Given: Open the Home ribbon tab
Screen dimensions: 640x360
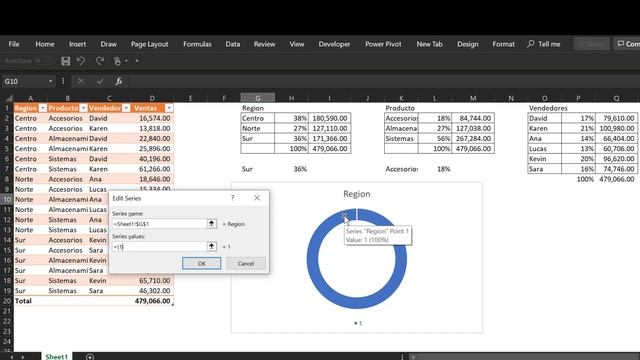Looking at the screenshot, I should (45, 44).
